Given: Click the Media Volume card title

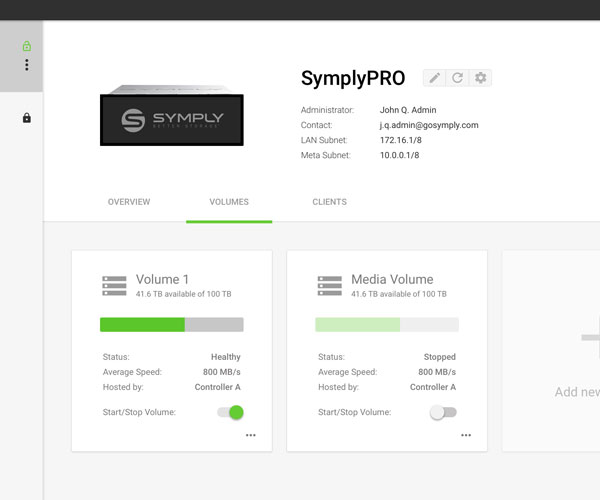Looking at the screenshot, I should [392, 279].
